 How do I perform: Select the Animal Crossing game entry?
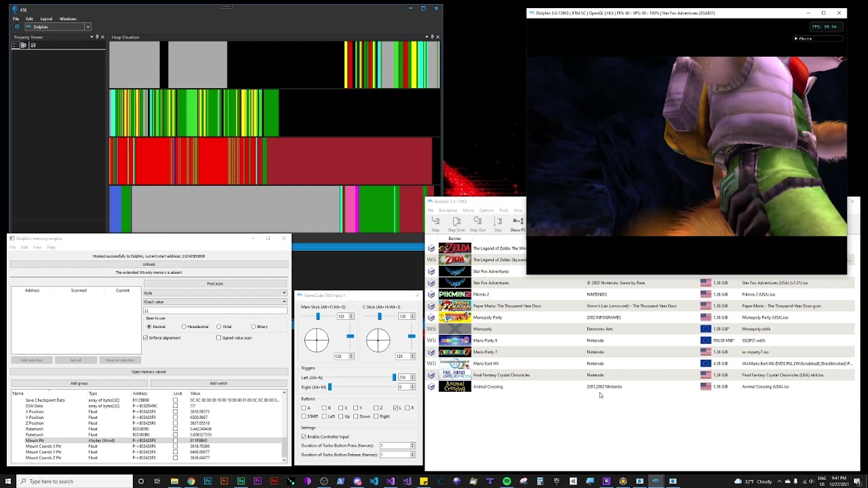point(488,386)
